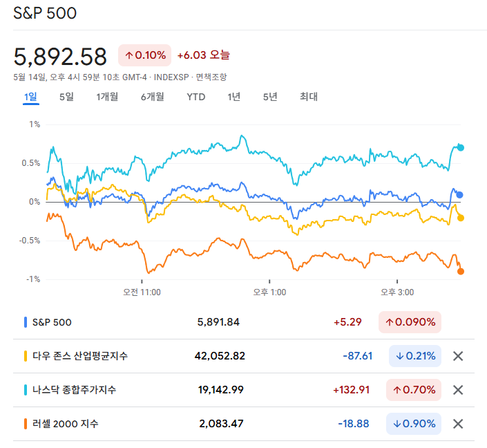Click the +132.91 point change
This screenshot has height=448, width=487.
coord(352,390)
